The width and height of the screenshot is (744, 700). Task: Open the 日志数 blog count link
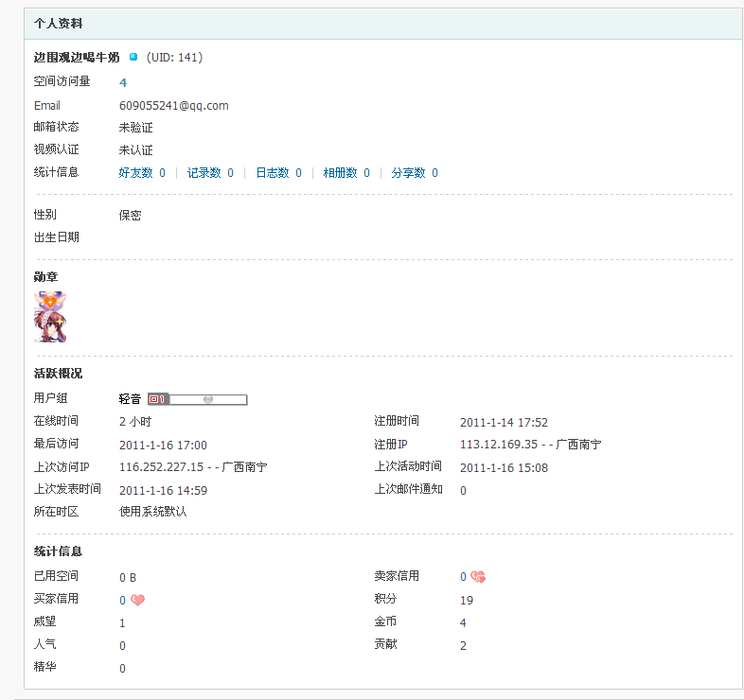[x=278, y=172]
